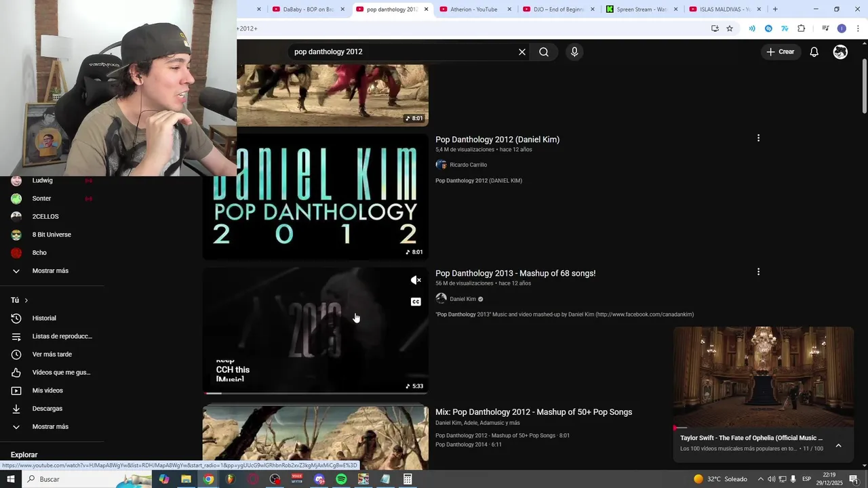Open Ver más tarde list
The height and width of the screenshot is (488, 868).
pyautogui.click(x=52, y=354)
